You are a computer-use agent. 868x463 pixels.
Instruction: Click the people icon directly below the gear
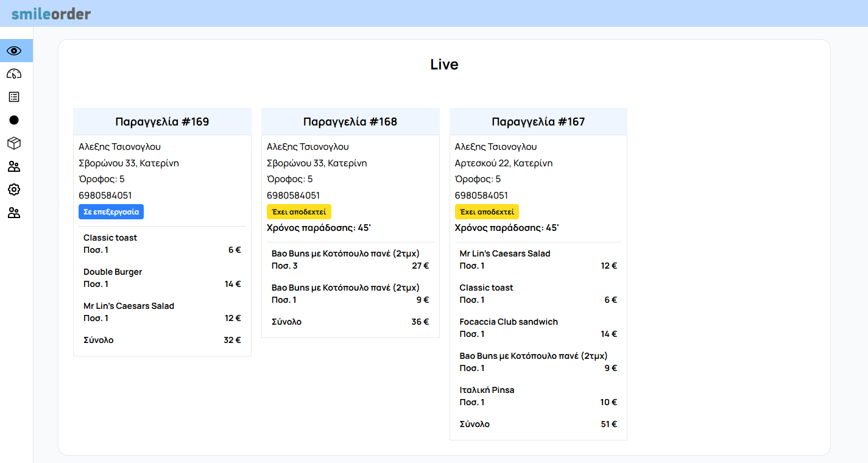[14, 213]
